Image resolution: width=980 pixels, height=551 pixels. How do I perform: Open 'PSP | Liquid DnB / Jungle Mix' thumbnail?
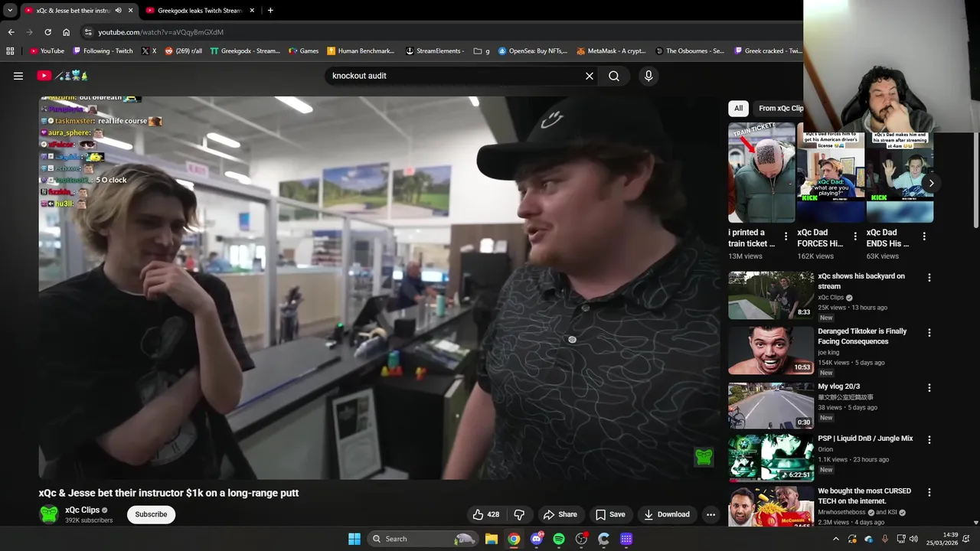click(770, 458)
